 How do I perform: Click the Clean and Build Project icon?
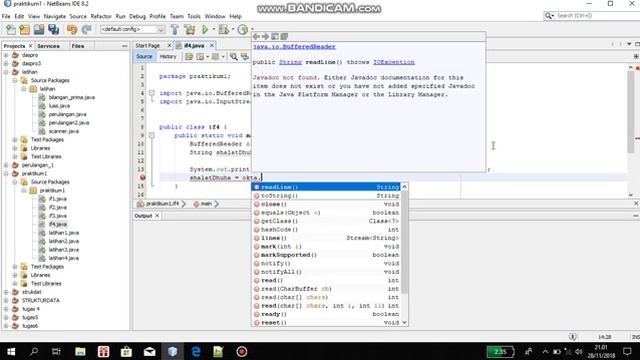click(x=189, y=29)
